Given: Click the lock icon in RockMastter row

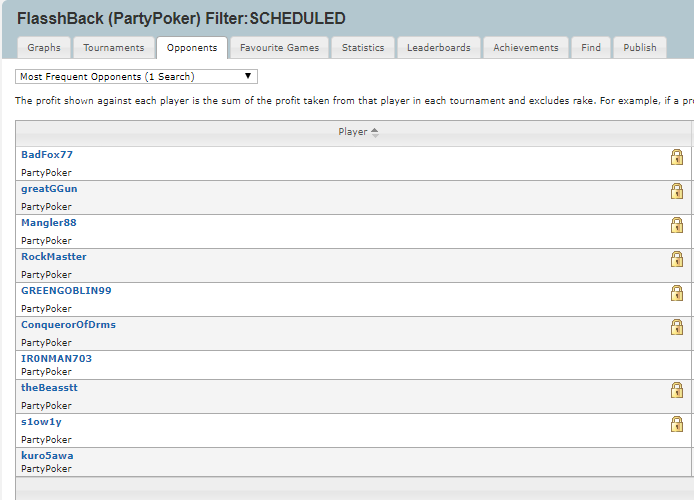Looking at the screenshot, I should tap(677, 259).
